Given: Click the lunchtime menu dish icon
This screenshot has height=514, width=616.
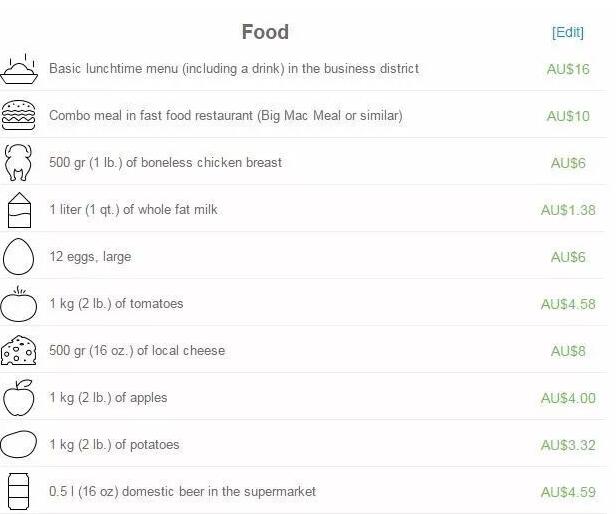Looking at the screenshot, I should pos(19,70).
